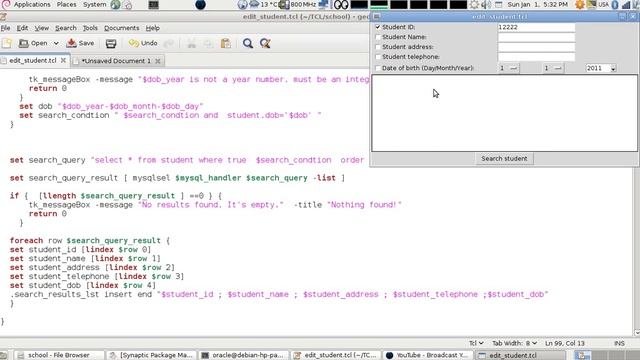Open the Edit menu in gedit
Viewport: 640px width, 360px height.
pyautogui.click(x=22, y=28)
